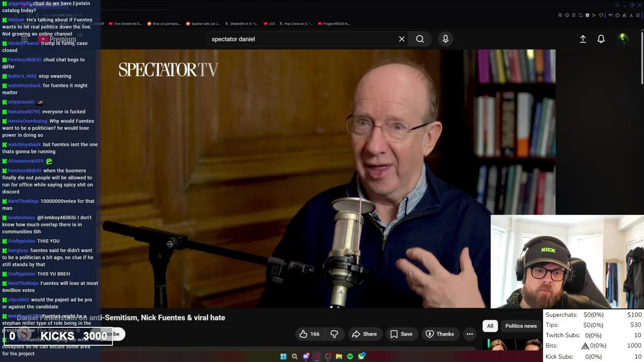Click chat username HeroIsOverdosing
Image resolution: width=644 pixels, height=362 pixels.
[x=28, y=121]
